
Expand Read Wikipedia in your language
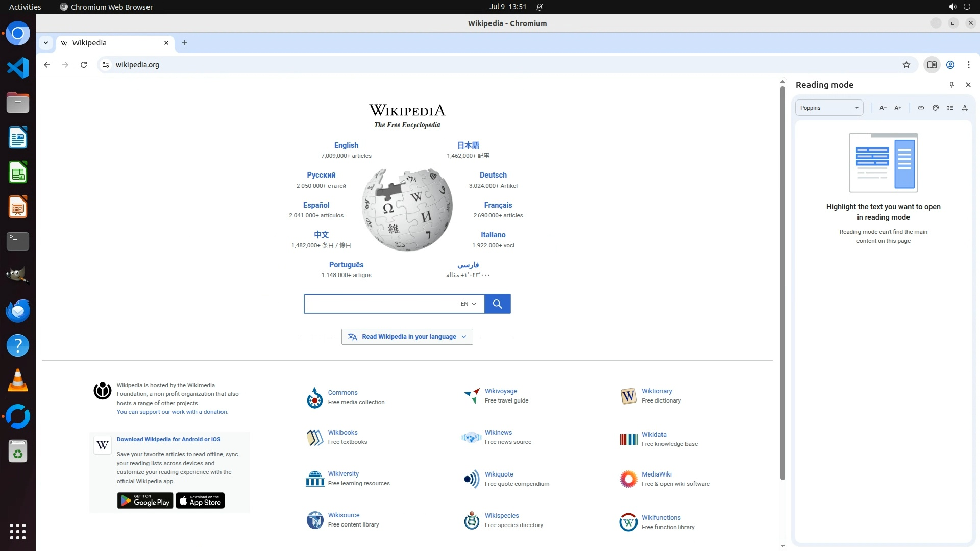[407, 337]
